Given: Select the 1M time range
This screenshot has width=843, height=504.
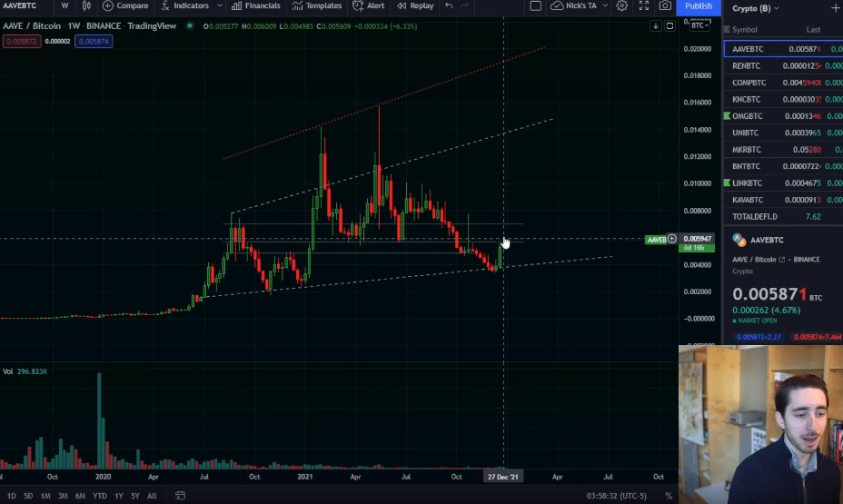Looking at the screenshot, I should click(45, 496).
